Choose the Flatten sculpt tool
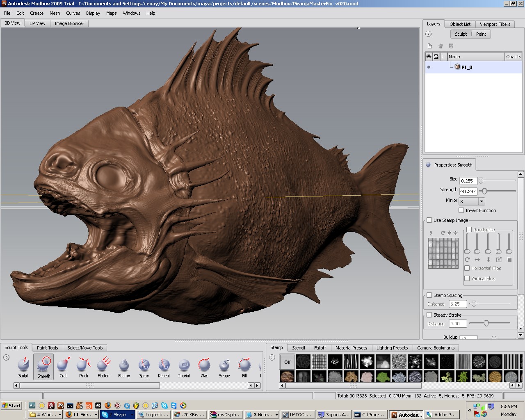The image size is (525, 420). tap(103, 366)
